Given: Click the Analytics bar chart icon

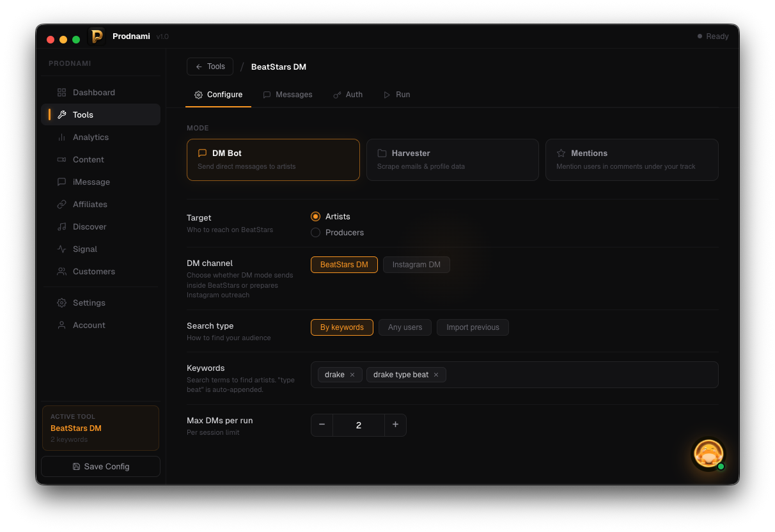Looking at the screenshot, I should pos(61,137).
